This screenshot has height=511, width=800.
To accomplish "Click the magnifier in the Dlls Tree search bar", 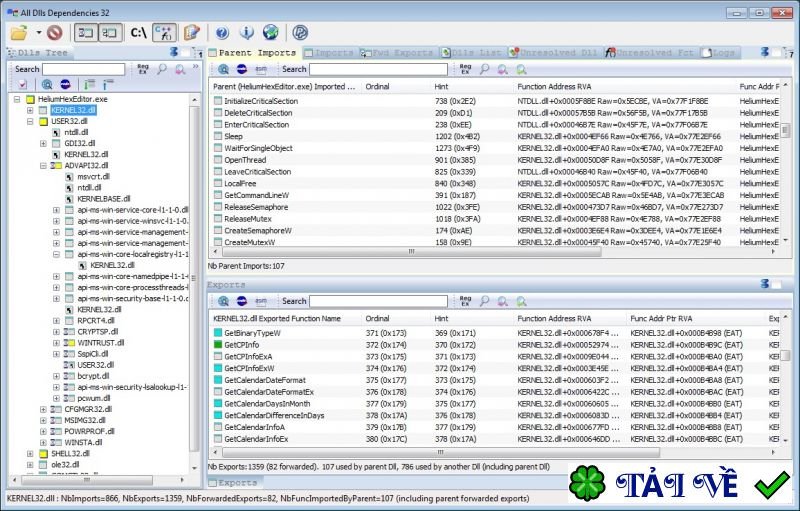I will coord(162,69).
